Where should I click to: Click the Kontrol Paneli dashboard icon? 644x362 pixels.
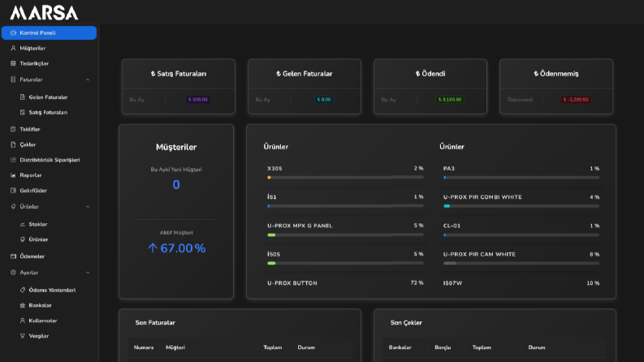(x=13, y=32)
